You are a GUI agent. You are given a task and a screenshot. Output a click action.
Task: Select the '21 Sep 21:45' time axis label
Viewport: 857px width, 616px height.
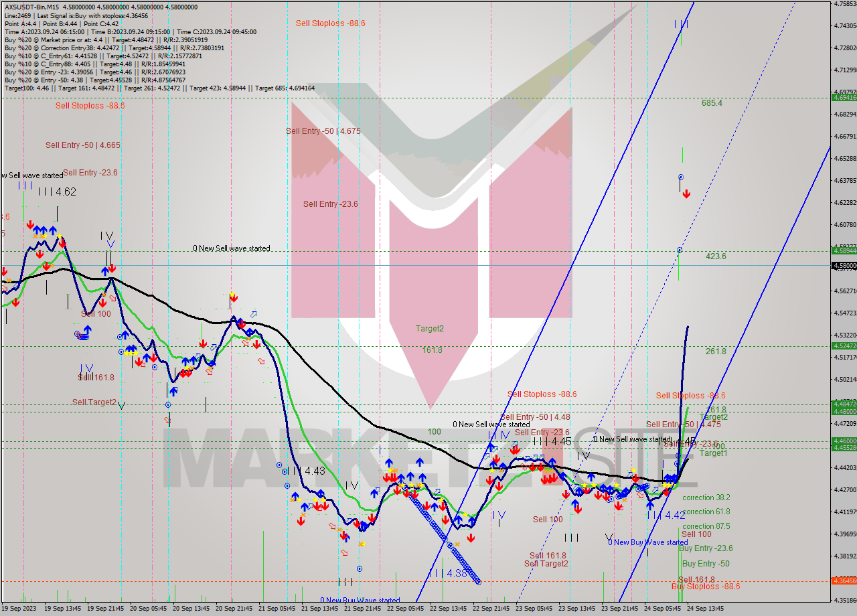362,609
